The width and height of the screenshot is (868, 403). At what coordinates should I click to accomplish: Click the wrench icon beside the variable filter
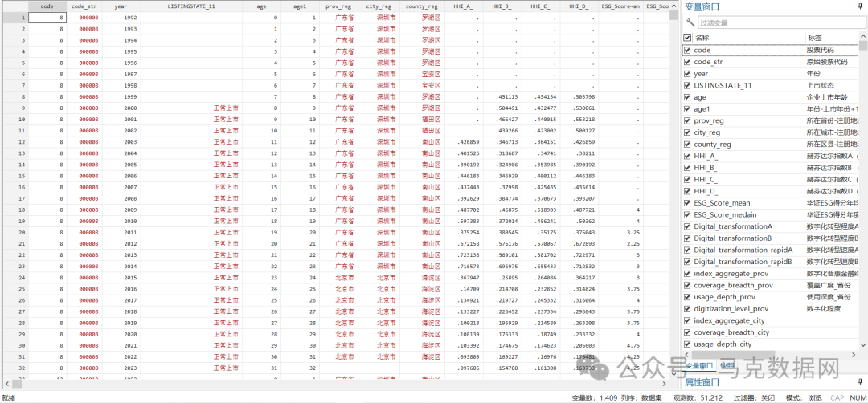click(x=690, y=22)
